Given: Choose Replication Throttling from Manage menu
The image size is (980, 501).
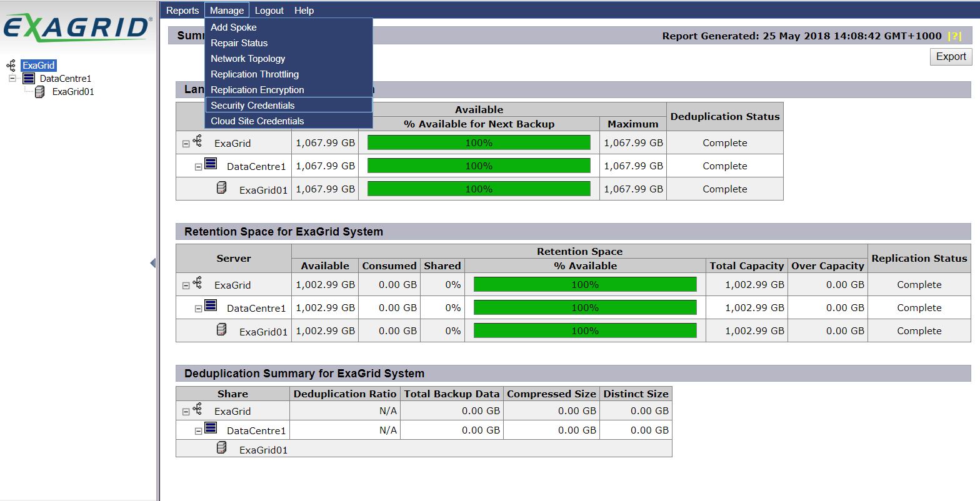Looking at the screenshot, I should 289,74.
